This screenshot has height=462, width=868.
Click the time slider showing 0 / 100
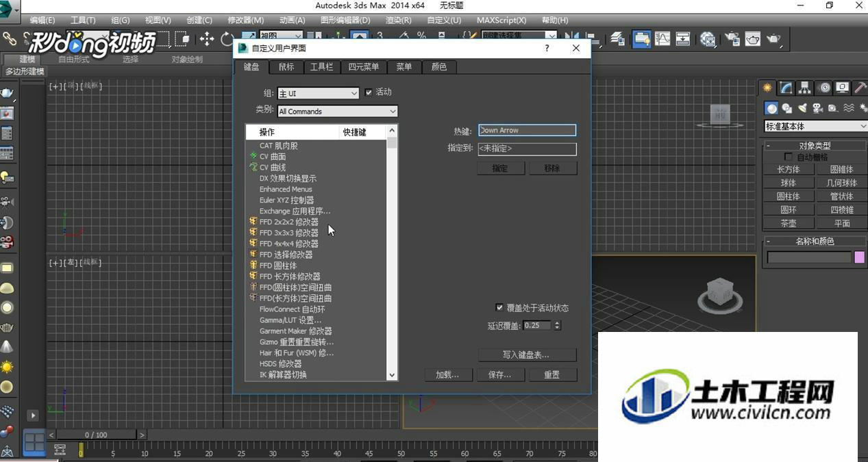97,435
